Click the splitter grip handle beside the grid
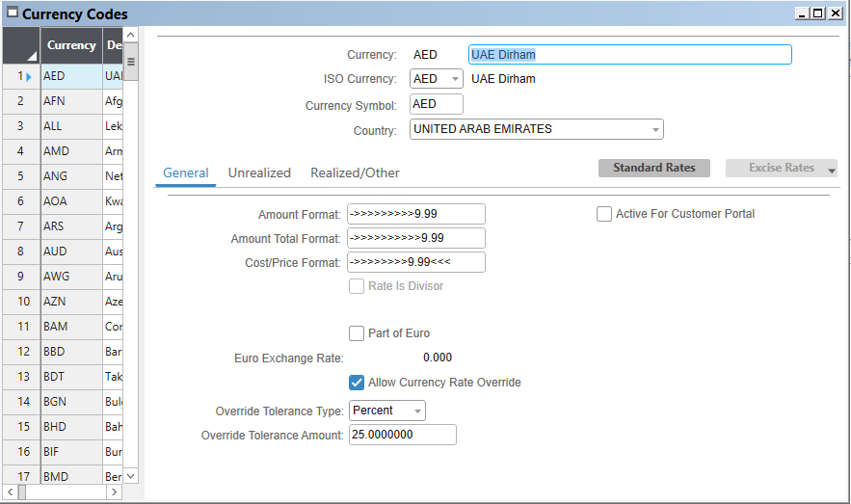The width and height of the screenshot is (851, 504). click(x=131, y=61)
